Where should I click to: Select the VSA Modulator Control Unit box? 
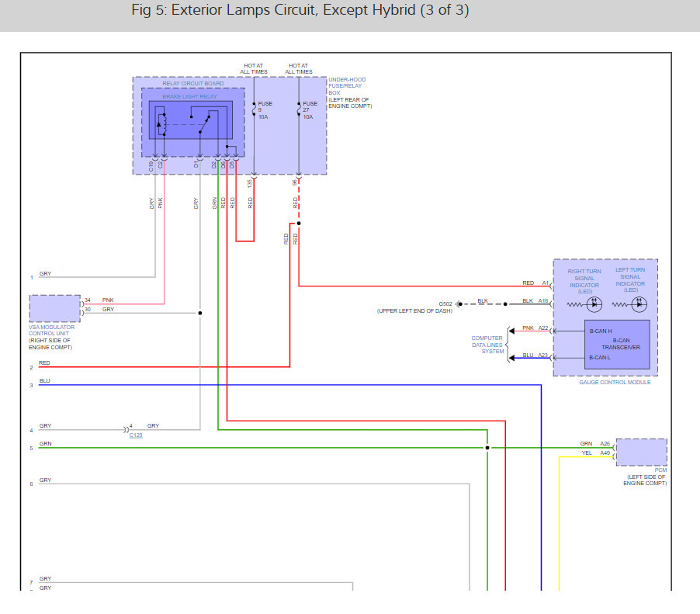click(x=55, y=309)
